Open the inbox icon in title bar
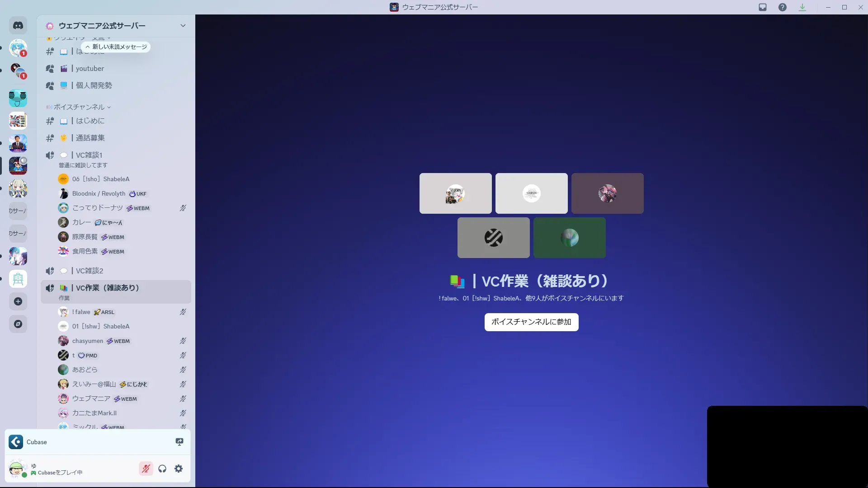This screenshot has width=868, height=488. click(x=763, y=7)
